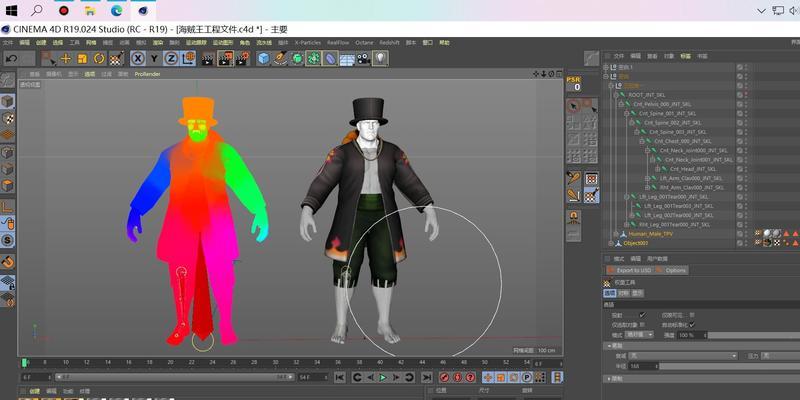
Task: Click the 54 F end frame field
Action: [x=313, y=378]
